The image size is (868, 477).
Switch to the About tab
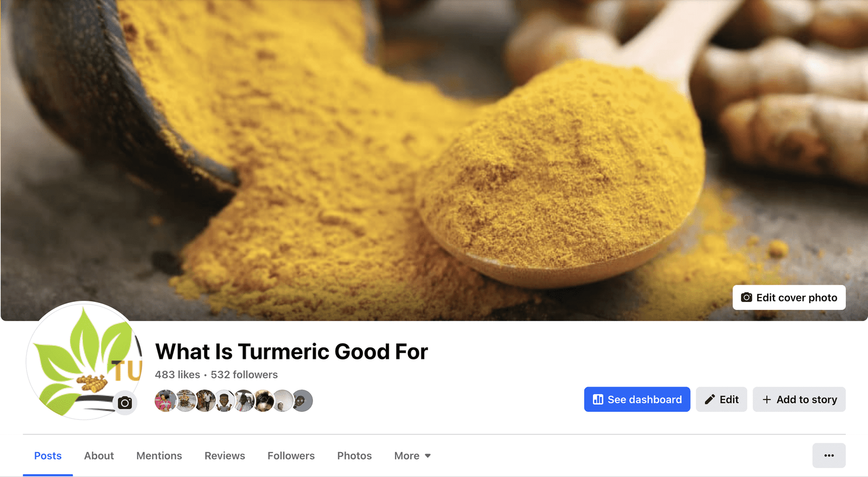[99, 456]
